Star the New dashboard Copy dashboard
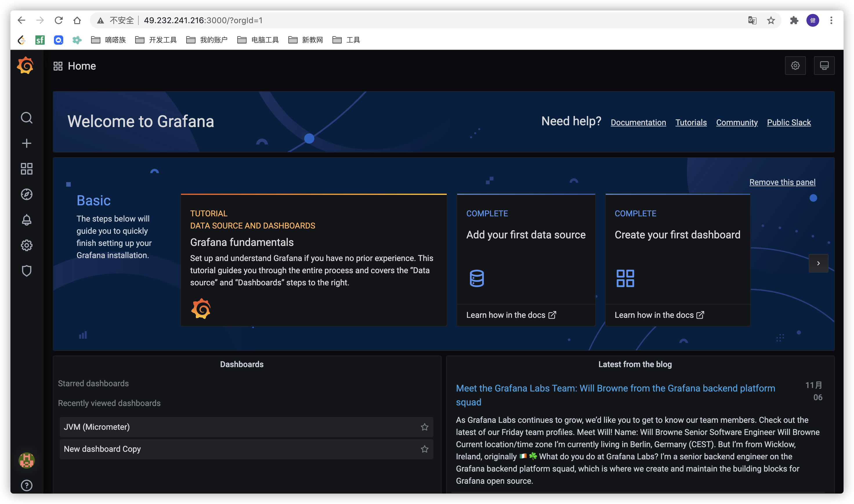854x504 pixels. tap(425, 449)
